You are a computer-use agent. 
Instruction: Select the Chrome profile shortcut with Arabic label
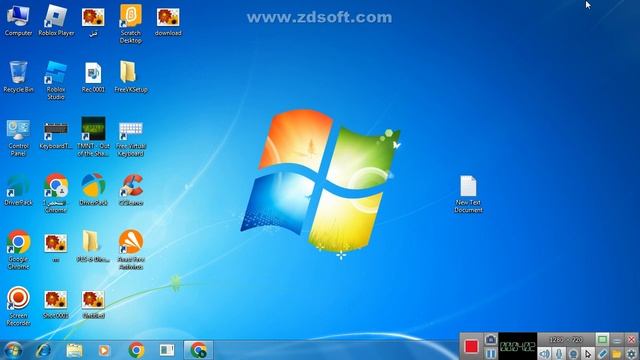56,193
